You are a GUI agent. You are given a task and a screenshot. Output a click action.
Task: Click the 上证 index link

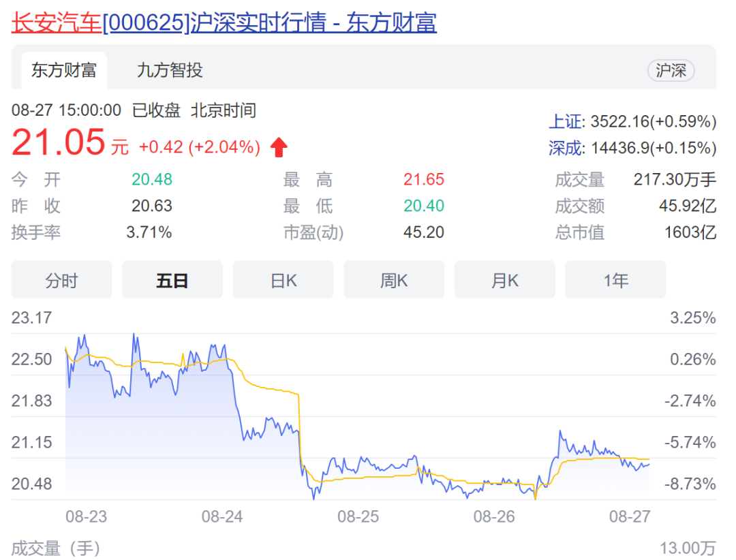(x=565, y=121)
